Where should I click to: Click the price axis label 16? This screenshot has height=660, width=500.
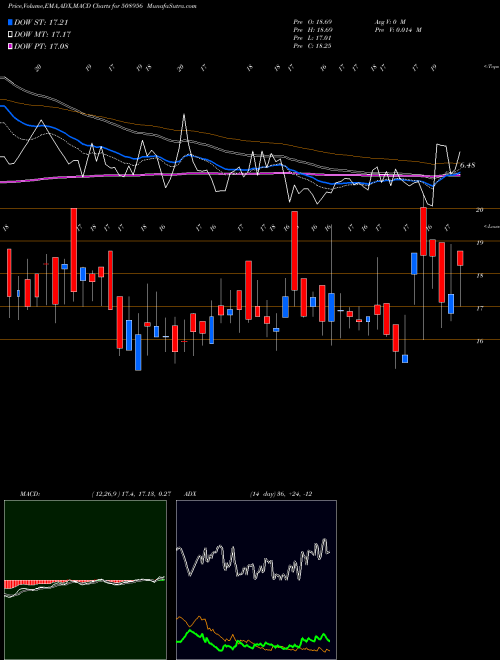click(479, 341)
